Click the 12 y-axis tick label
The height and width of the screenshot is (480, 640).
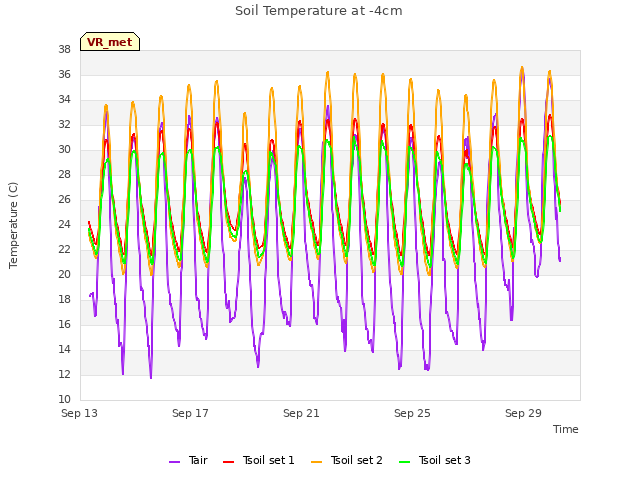click(x=64, y=374)
